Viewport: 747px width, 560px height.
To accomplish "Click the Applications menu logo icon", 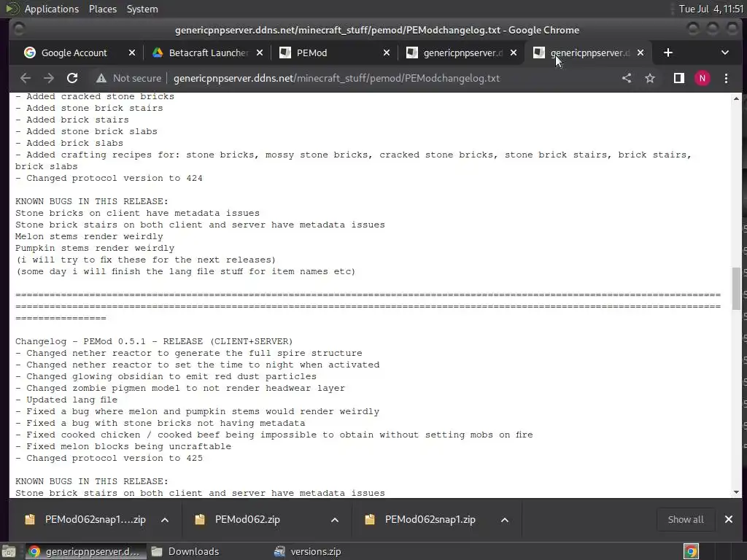I will 12,9.
